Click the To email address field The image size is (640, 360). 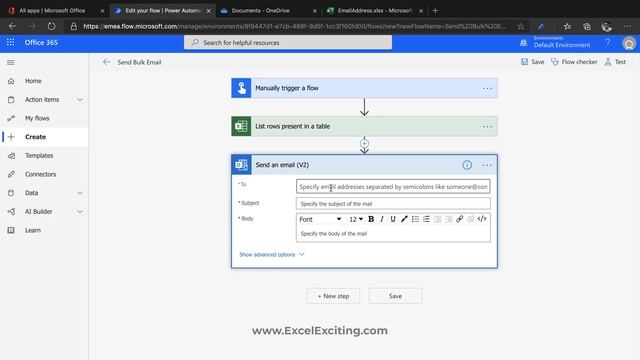click(x=393, y=187)
